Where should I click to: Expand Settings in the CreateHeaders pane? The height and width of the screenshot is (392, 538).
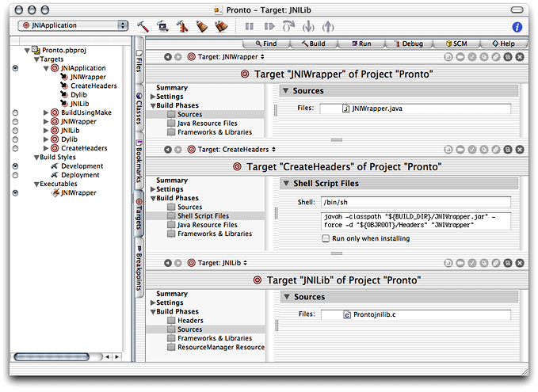point(153,189)
